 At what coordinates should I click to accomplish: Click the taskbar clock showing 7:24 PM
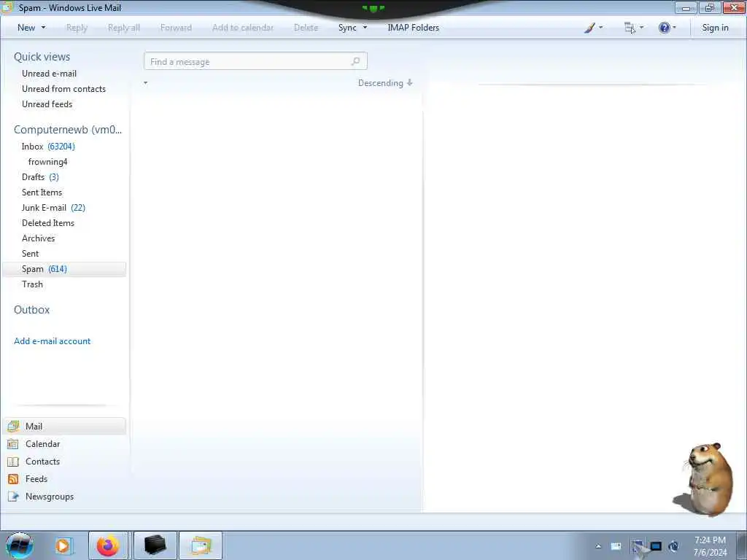pyautogui.click(x=710, y=546)
